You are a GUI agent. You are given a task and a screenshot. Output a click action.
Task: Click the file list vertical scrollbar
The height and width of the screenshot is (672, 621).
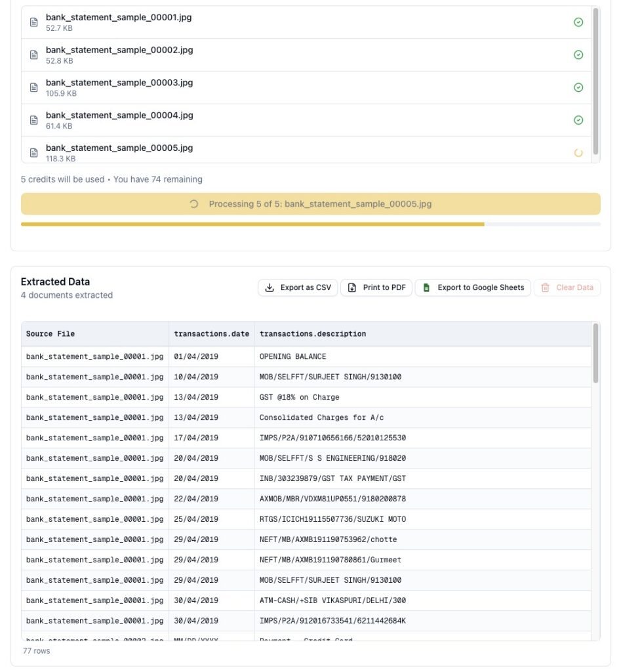click(x=595, y=81)
